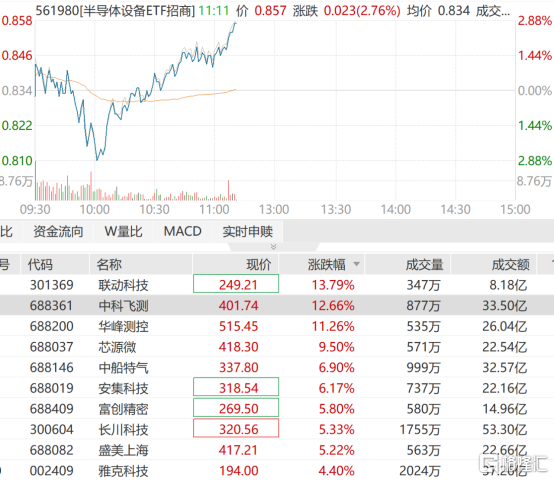Select the 富创精密 stock name

[123, 409]
